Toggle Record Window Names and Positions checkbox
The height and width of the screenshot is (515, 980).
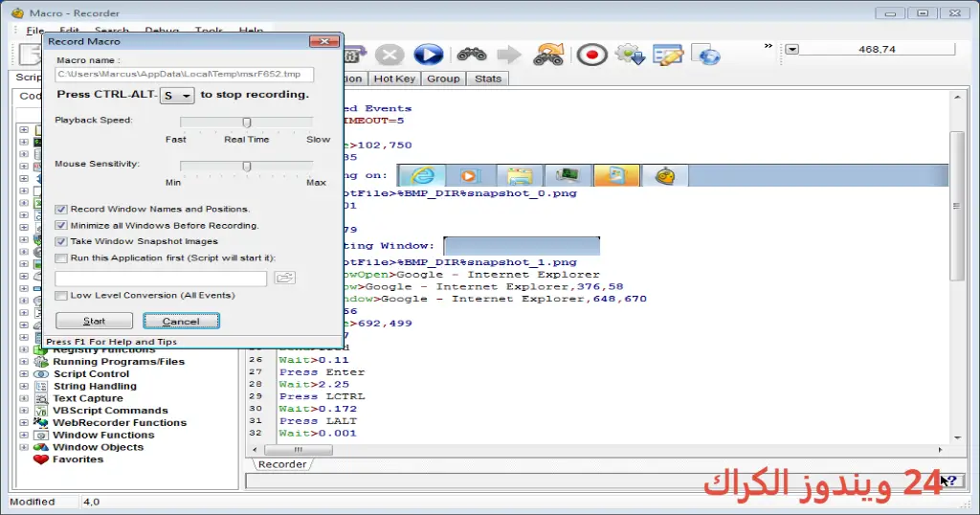60,210
